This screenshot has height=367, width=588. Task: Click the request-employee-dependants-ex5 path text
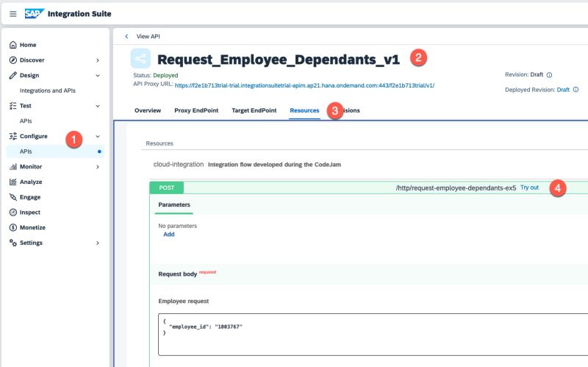point(456,188)
